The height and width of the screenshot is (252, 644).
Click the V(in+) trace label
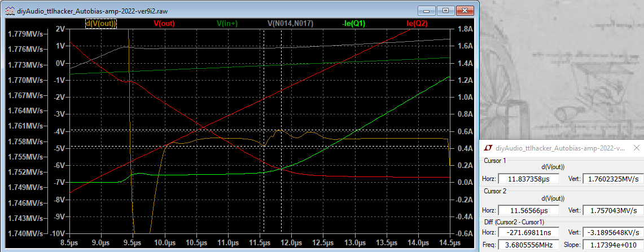coord(227,24)
